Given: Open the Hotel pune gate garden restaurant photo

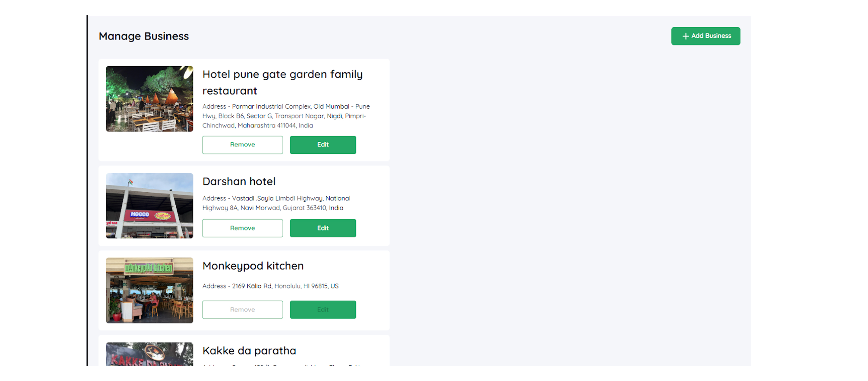Looking at the screenshot, I should 149,99.
